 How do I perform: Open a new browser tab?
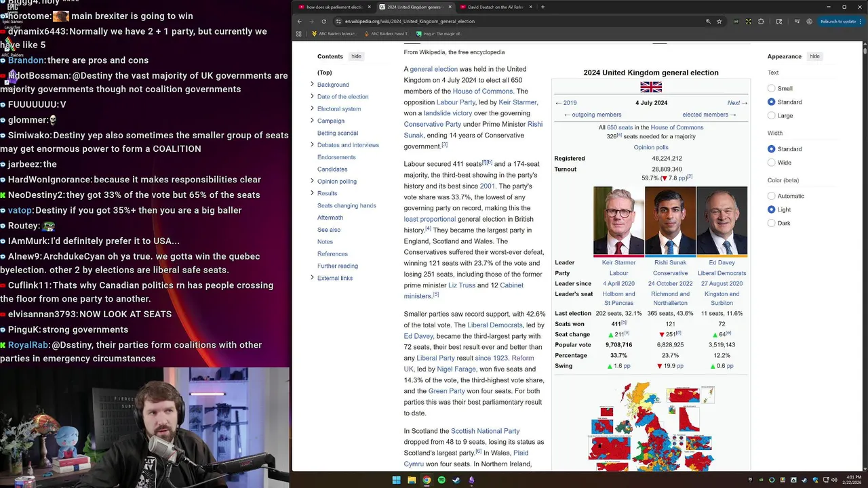[542, 7]
